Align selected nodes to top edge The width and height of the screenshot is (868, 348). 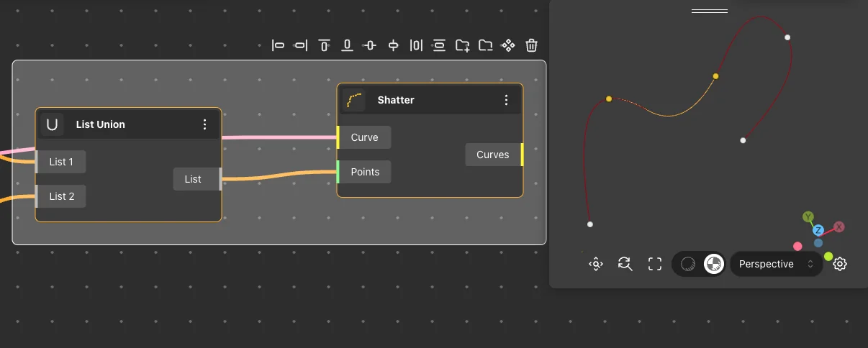[x=324, y=46]
